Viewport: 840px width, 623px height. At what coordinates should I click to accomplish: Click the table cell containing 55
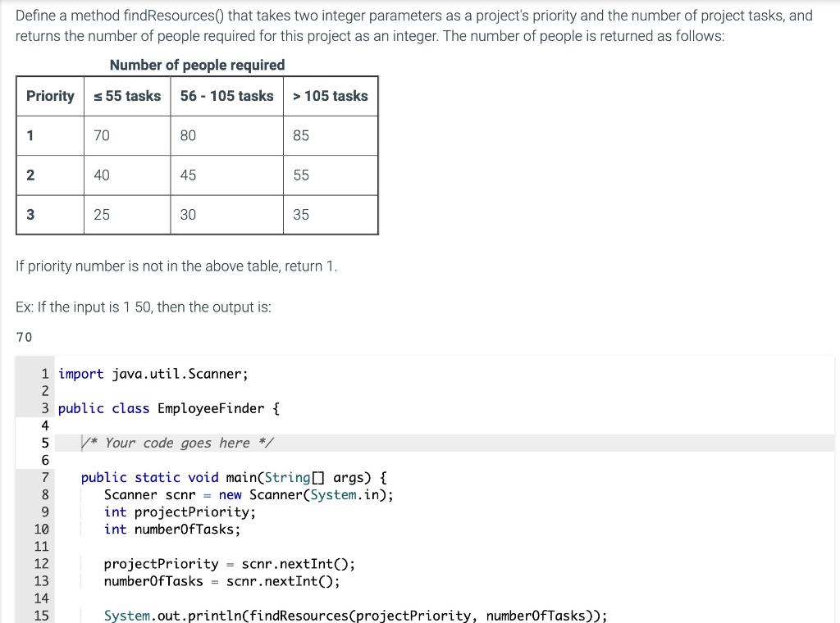tap(300, 175)
